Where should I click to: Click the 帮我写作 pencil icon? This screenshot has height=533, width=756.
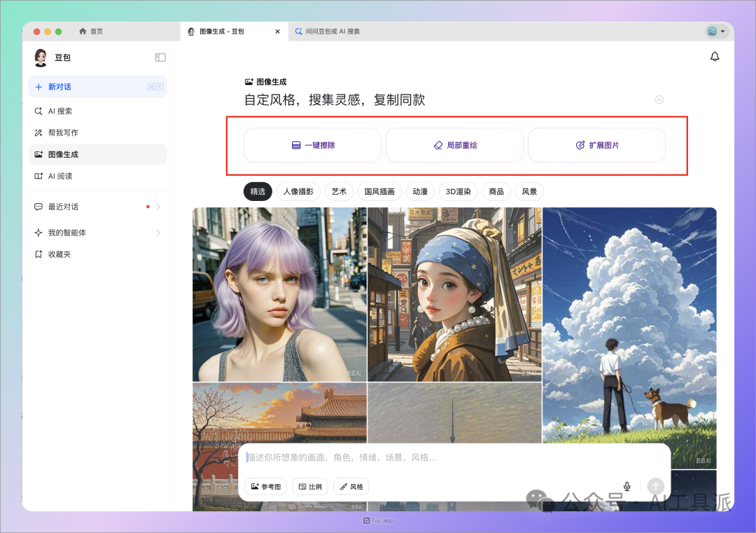pos(38,132)
